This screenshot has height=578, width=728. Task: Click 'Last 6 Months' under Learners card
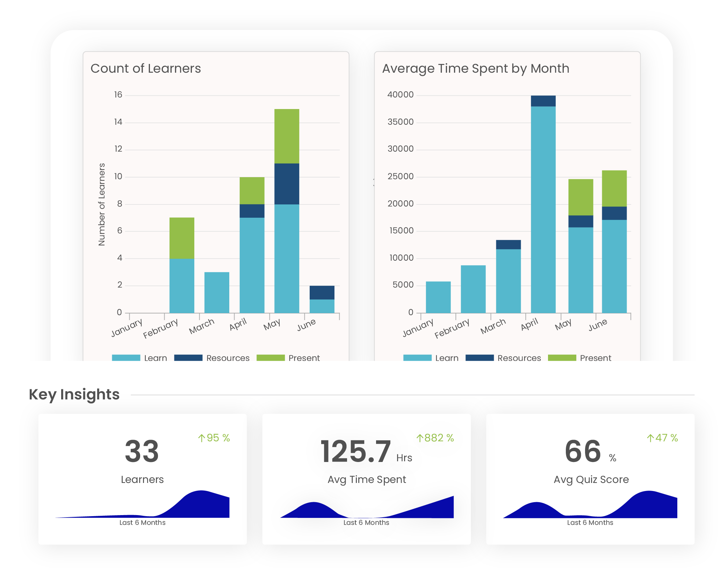[142, 522]
